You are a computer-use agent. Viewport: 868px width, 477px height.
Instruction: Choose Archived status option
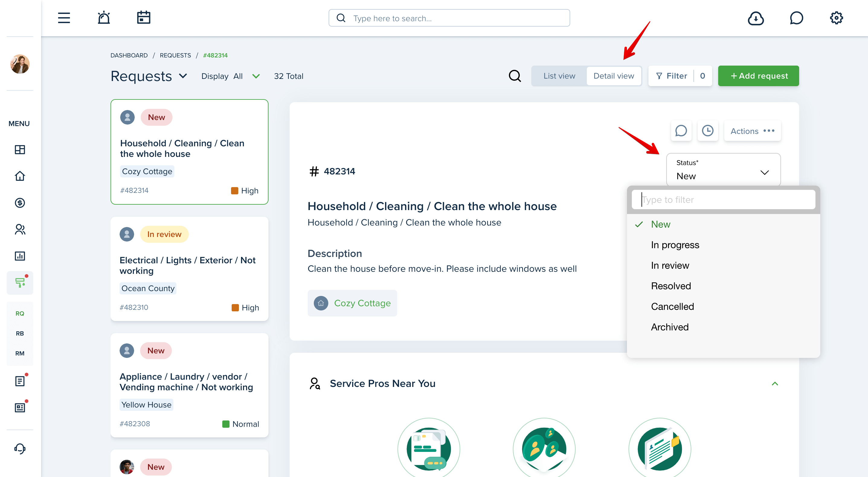723,327
